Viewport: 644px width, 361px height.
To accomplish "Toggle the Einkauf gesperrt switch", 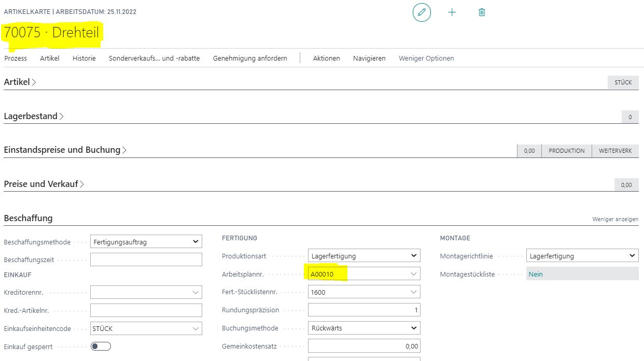I will (101, 346).
